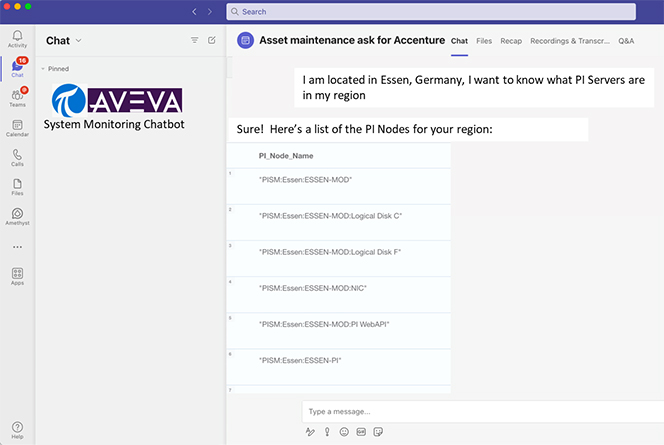This screenshot has height=445, width=664.
Task: Click the Search field at top
Action: (431, 12)
